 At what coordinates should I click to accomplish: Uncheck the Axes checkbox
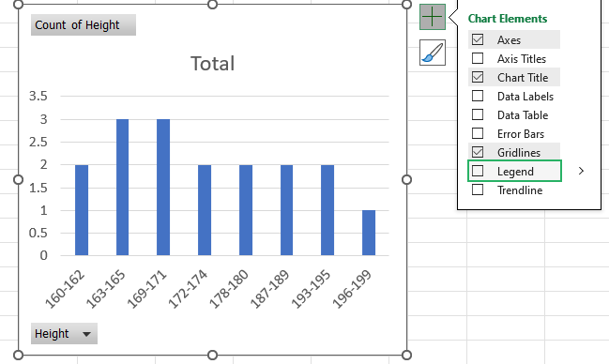pyautogui.click(x=478, y=39)
